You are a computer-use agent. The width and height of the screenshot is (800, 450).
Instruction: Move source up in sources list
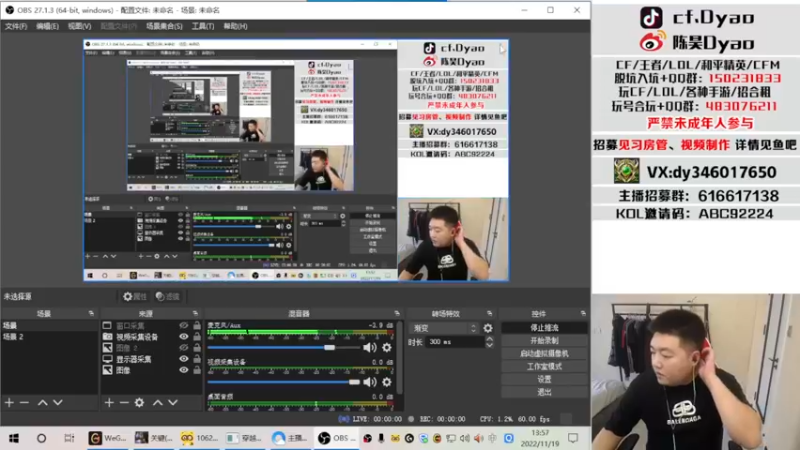pos(158,403)
